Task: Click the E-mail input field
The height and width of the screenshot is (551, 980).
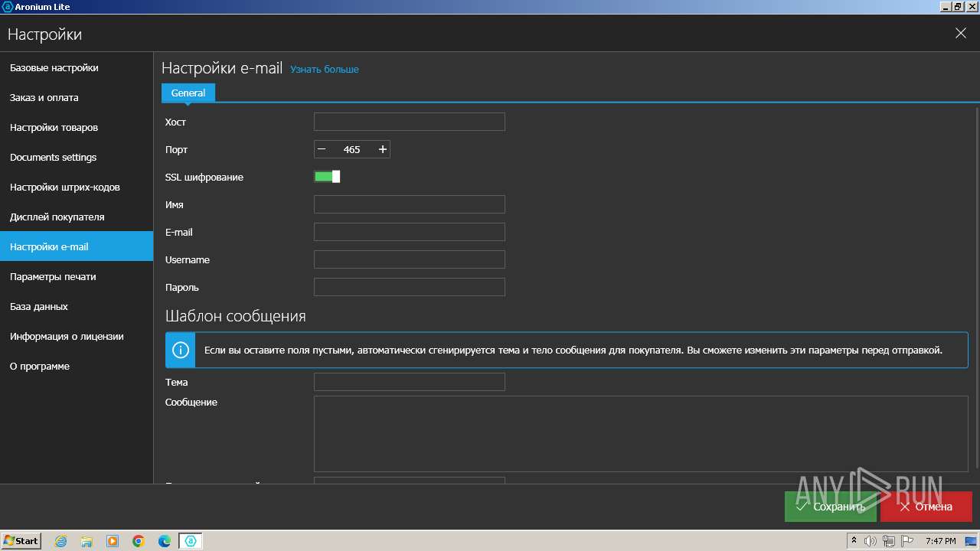Action: click(x=410, y=232)
